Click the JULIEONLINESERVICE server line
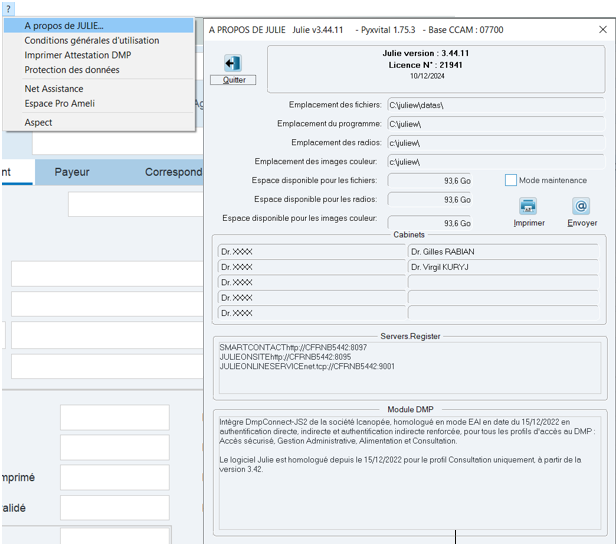The image size is (616, 544). (x=307, y=366)
